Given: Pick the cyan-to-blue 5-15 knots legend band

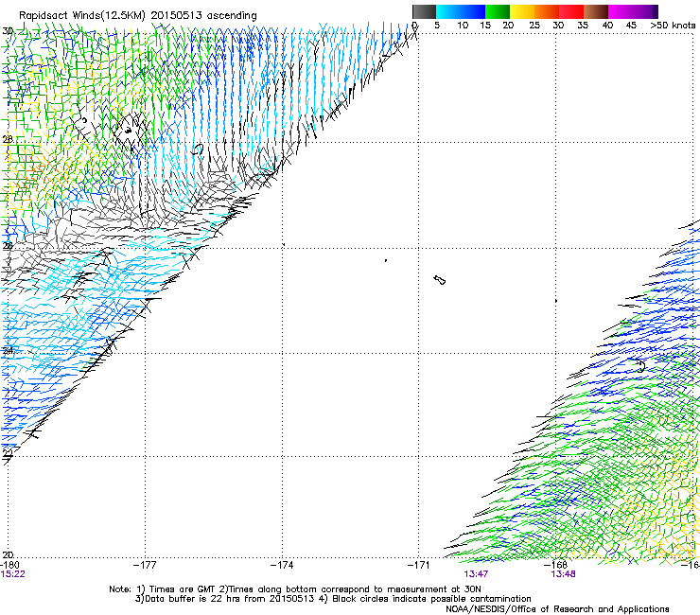Looking at the screenshot, I should coord(461,11).
